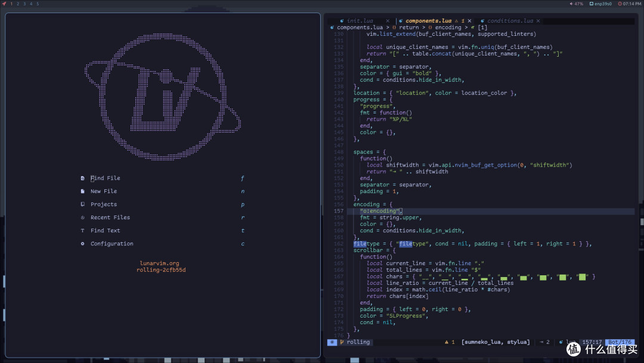Image resolution: width=644 pixels, height=363 pixels.
Task: Click line number 157 in the gutter
Action: pyautogui.click(x=339, y=211)
